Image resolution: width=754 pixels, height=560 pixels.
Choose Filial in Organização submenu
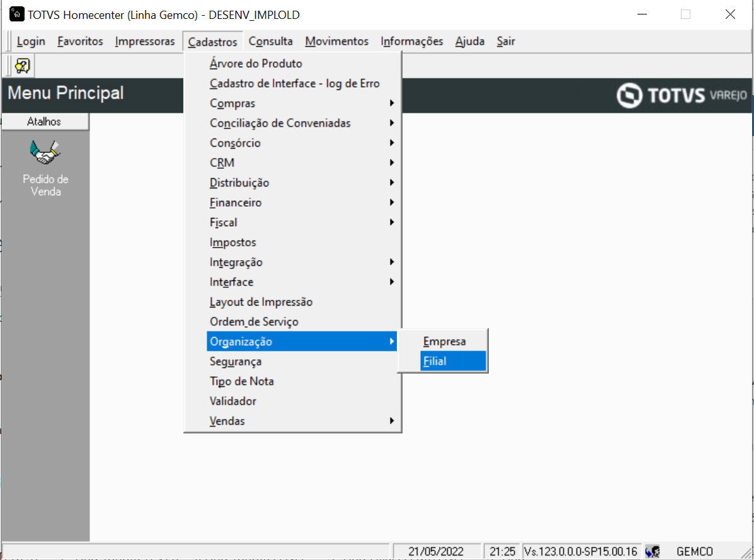click(453, 361)
